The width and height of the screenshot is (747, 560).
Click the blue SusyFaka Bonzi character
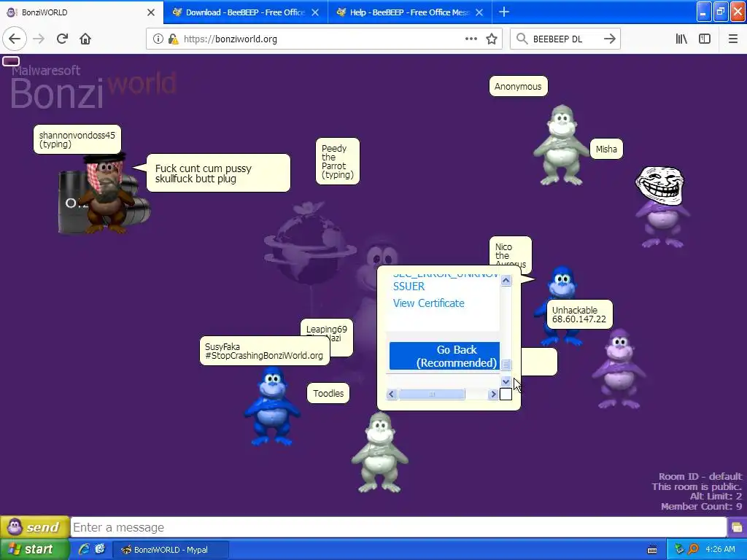[x=272, y=405]
